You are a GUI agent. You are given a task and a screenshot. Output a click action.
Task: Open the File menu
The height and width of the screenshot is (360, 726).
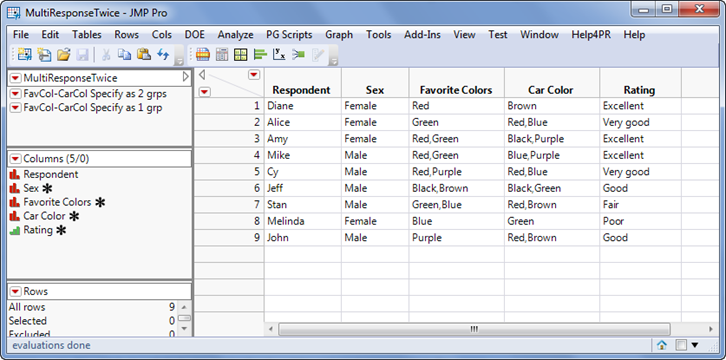click(x=21, y=35)
